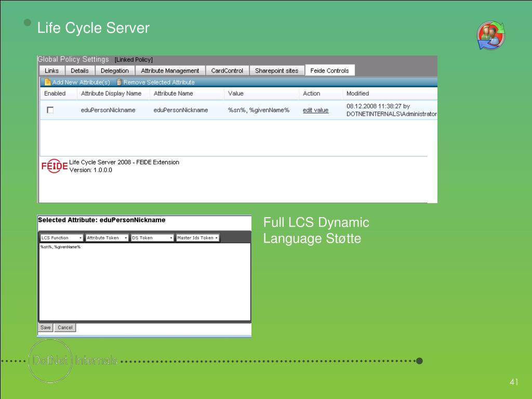The height and width of the screenshot is (399, 532).
Task: Select the CardControl tab
Action: coord(228,71)
